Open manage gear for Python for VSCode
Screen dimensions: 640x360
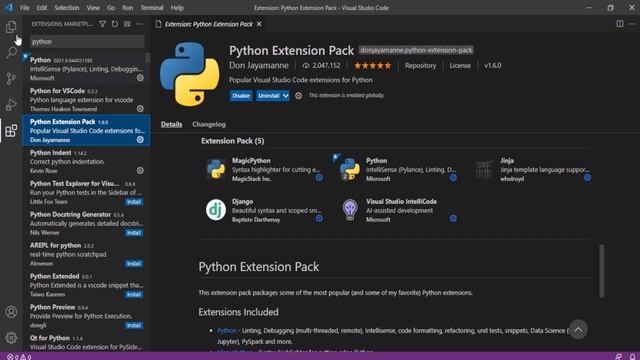tap(140, 109)
